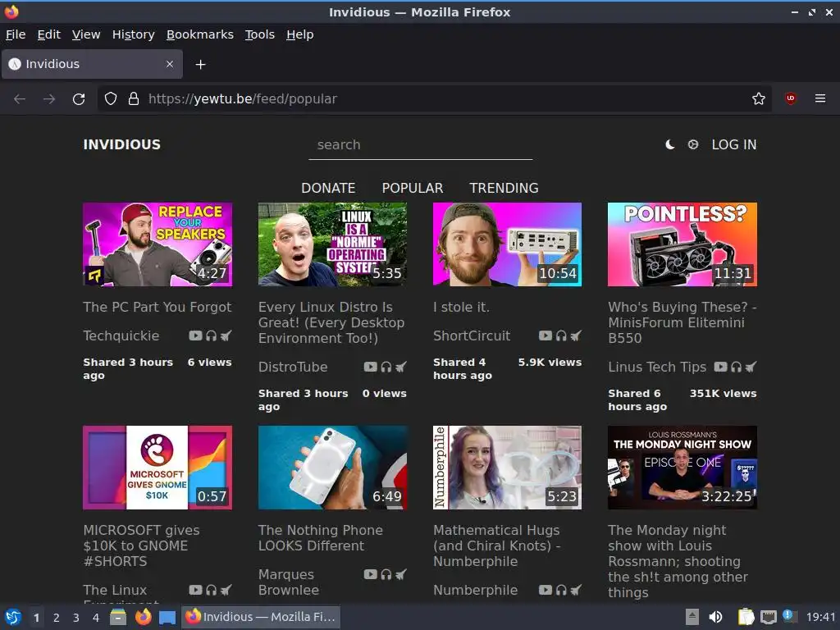Open the ShortCircuit channel link
This screenshot has width=840, height=630.
[x=472, y=336]
